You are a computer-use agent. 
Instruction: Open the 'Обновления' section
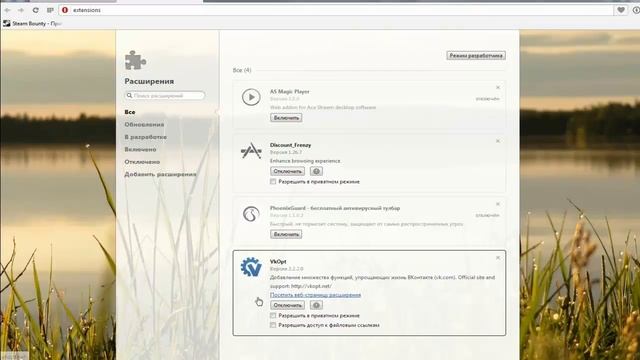pos(144,124)
